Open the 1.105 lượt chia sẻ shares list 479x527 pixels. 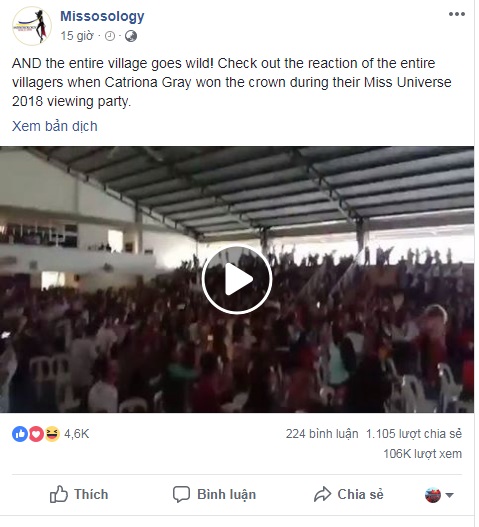click(x=414, y=434)
